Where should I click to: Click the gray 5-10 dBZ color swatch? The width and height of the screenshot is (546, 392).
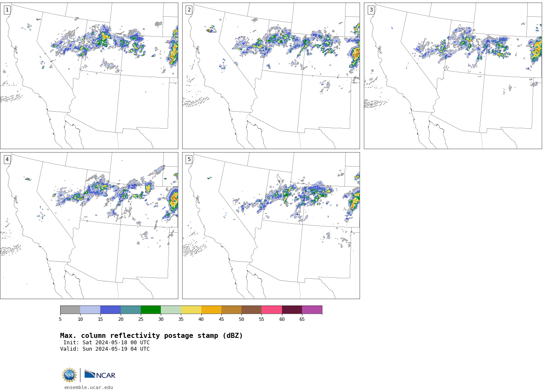(70, 310)
